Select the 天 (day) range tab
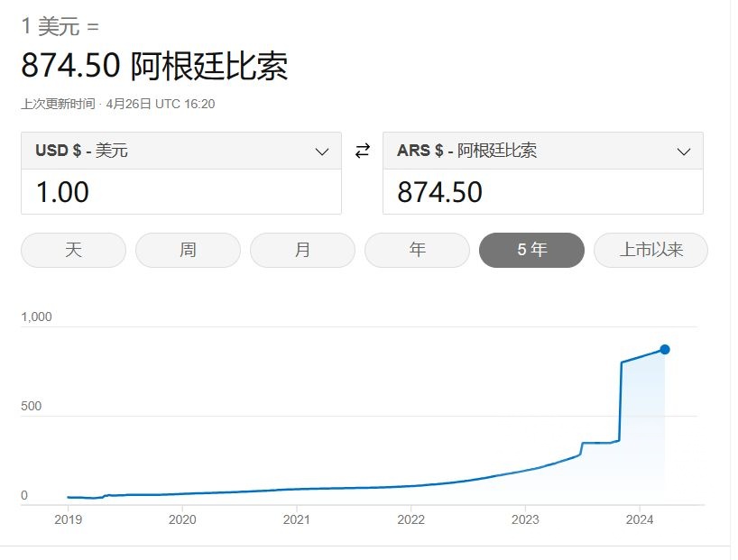This screenshot has width=738, height=560. click(73, 250)
